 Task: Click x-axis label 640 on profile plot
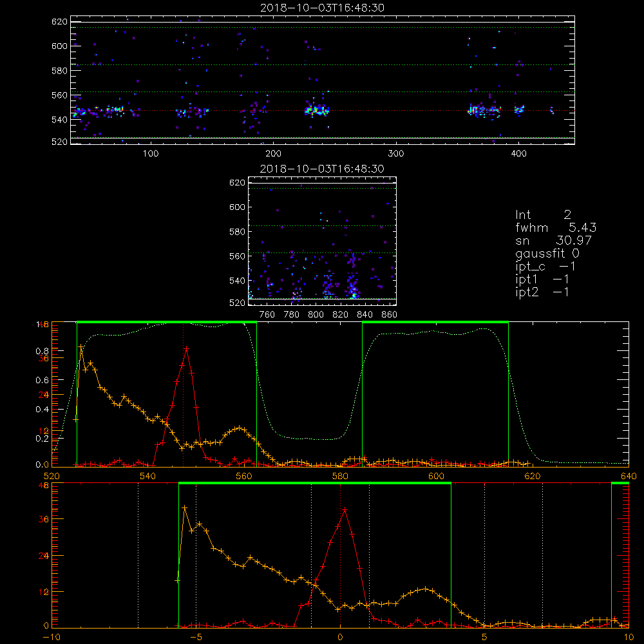pyautogui.click(x=629, y=476)
